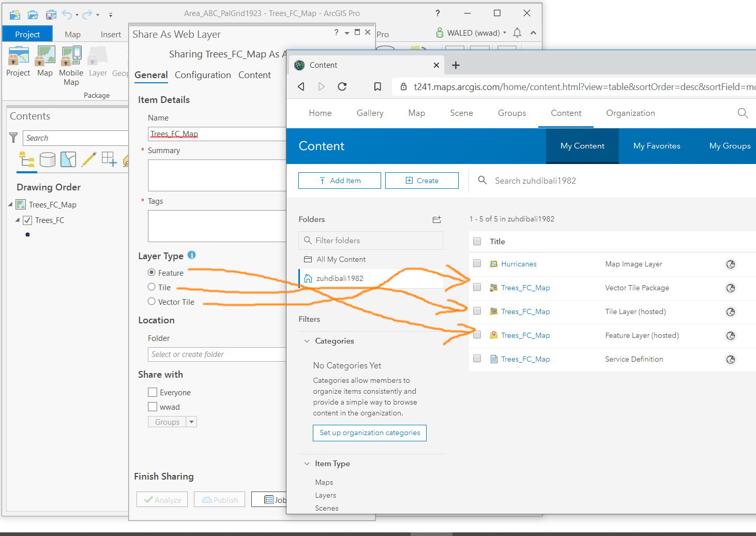Click the Layer Type info icon
756x536 pixels.
[x=191, y=255]
